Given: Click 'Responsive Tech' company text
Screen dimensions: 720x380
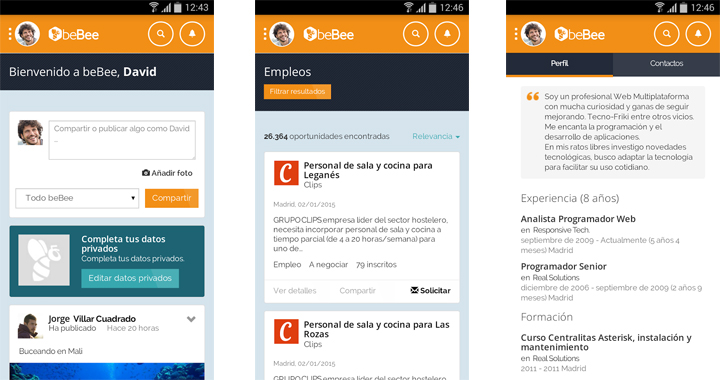Looking at the screenshot, I should pyautogui.click(x=561, y=230).
